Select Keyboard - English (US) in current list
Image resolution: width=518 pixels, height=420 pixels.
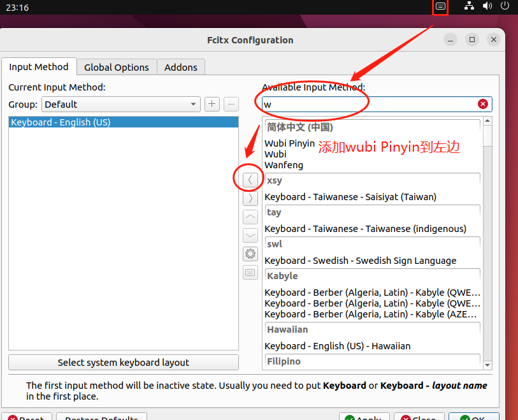pyautogui.click(x=124, y=122)
